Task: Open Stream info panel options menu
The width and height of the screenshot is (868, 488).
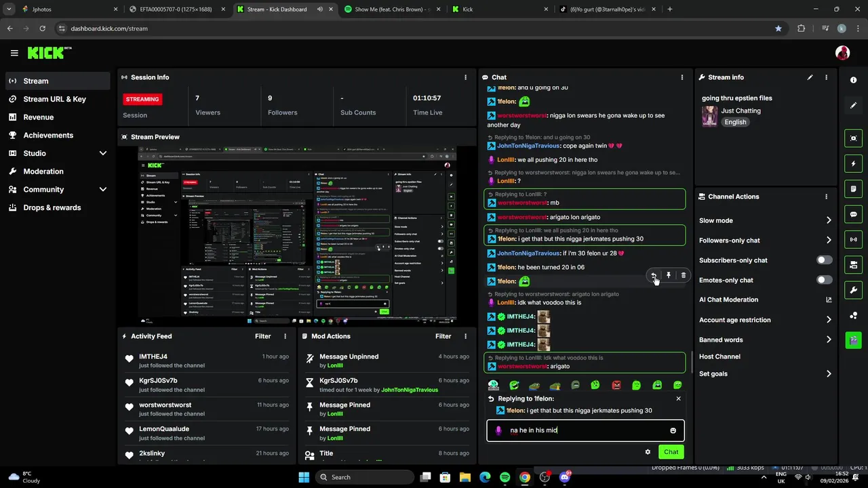Action: (x=826, y=77)
